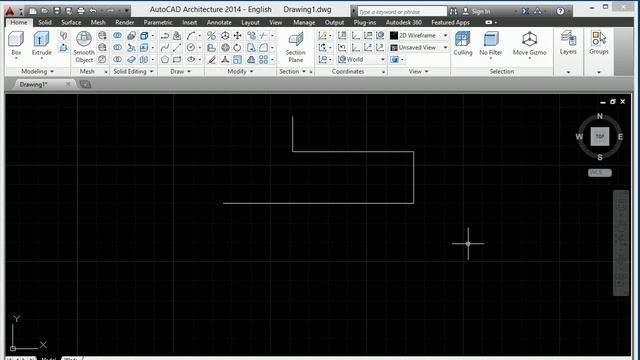Click the W compass direction on ViewCube
Image resolution: width=640 pixels, height=360 pixels.
coord(579,137)
